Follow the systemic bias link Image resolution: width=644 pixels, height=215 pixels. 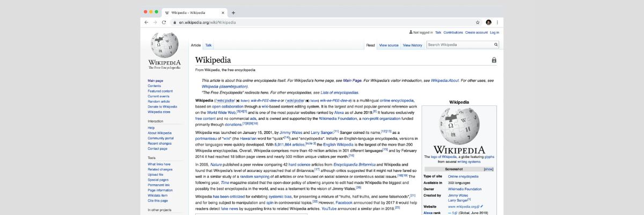(x=280, y=196)
